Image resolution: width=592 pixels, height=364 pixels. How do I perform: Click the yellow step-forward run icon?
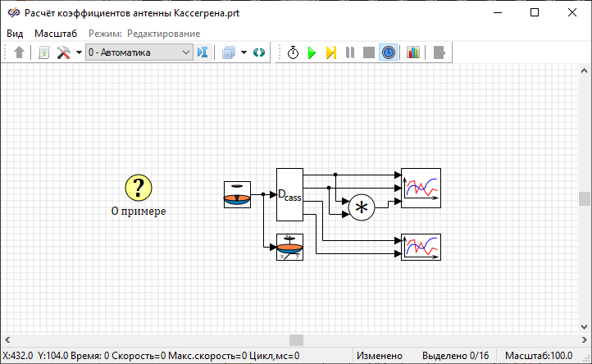330,52
